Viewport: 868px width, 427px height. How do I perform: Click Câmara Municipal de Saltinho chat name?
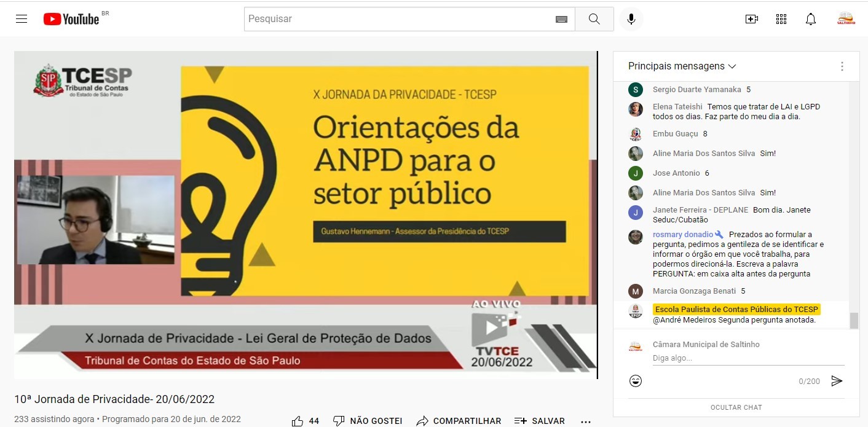point(706,345)
